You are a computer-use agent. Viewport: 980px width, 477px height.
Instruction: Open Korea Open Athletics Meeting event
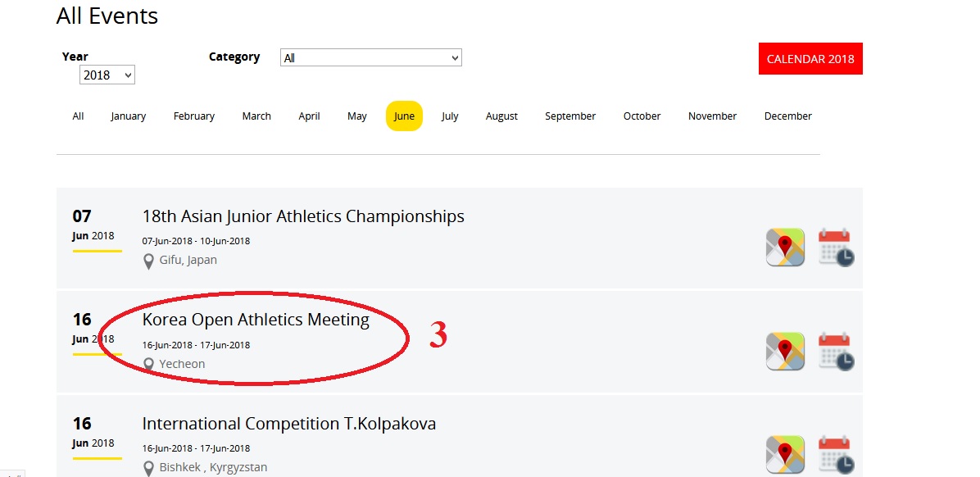[x=256, y=320]
